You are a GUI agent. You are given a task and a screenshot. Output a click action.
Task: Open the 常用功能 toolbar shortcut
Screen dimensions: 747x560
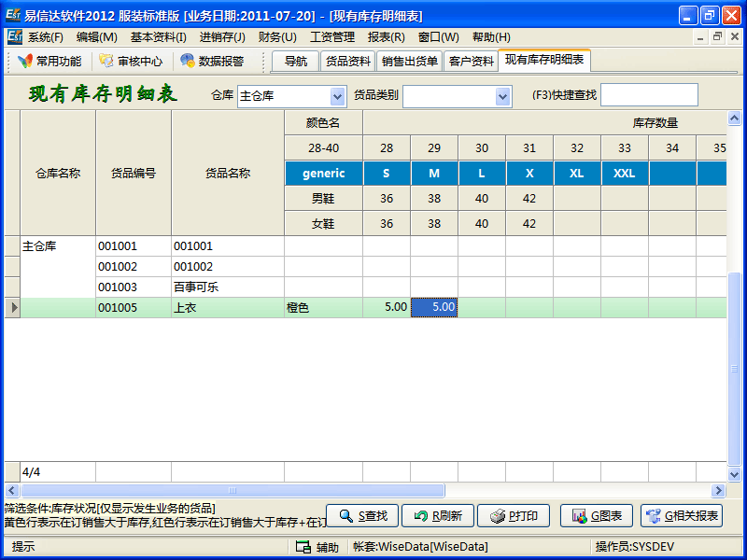(x=49, y=62)
